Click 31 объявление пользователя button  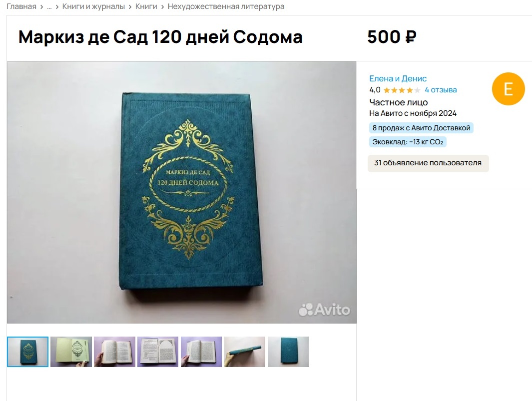[x=428, y=163]
